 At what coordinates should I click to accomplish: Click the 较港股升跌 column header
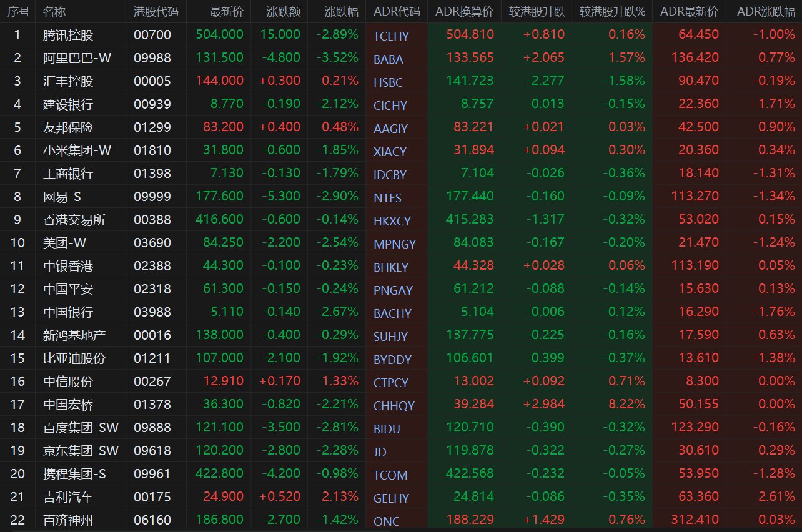537,12
